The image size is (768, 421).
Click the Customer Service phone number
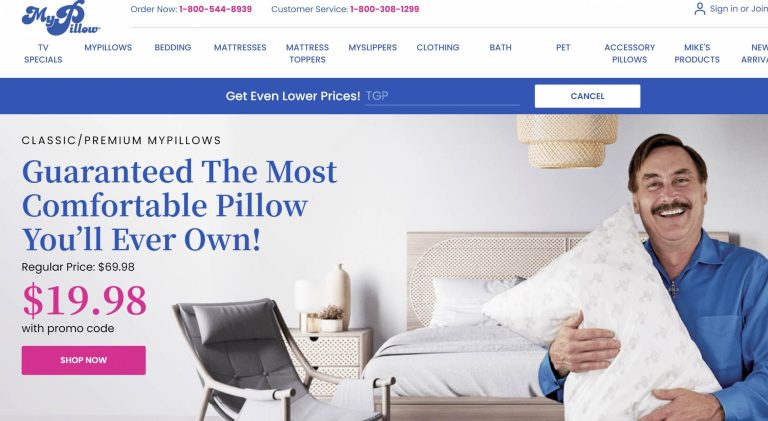click(384, 9)
